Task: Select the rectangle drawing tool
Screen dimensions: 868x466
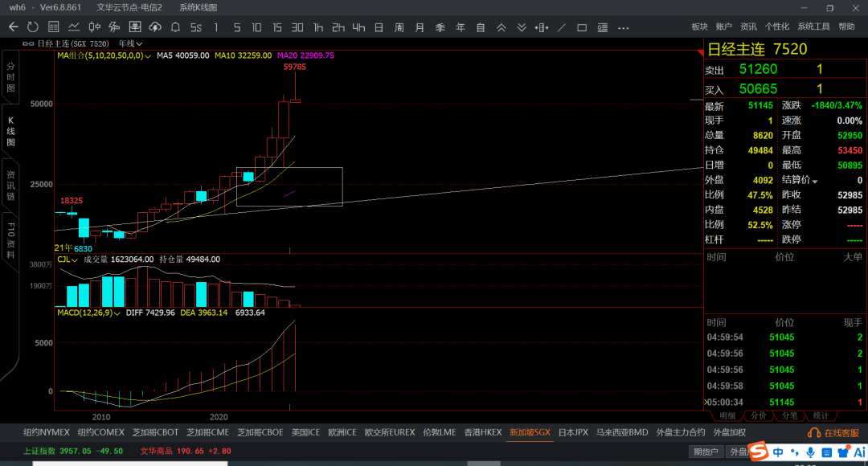Action: click(582, 27)
